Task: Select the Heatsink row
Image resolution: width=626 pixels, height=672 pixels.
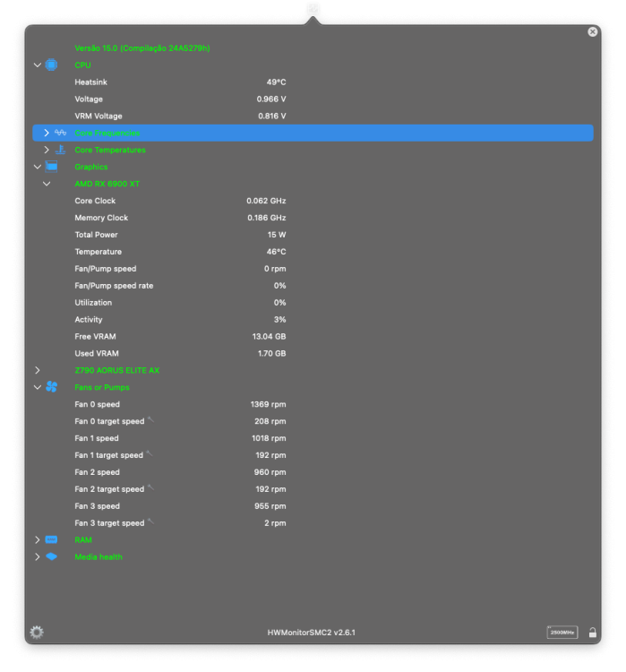Action: coord(313,82)
